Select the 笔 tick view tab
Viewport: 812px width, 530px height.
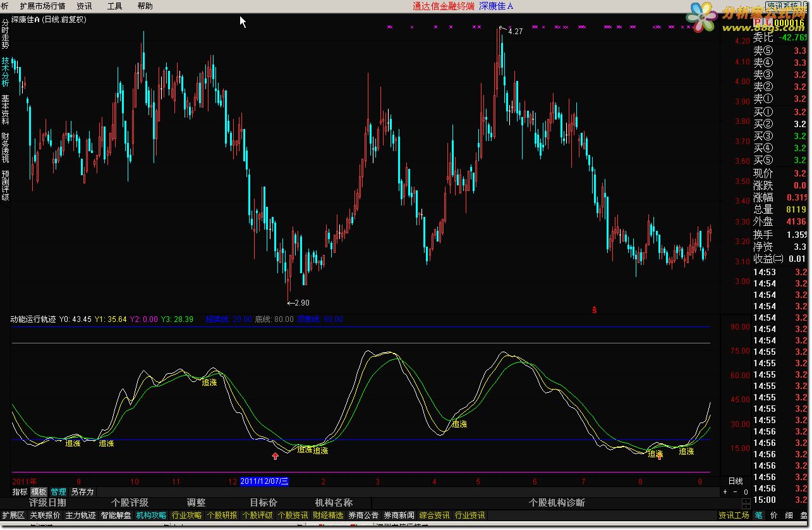pos(758,515)
